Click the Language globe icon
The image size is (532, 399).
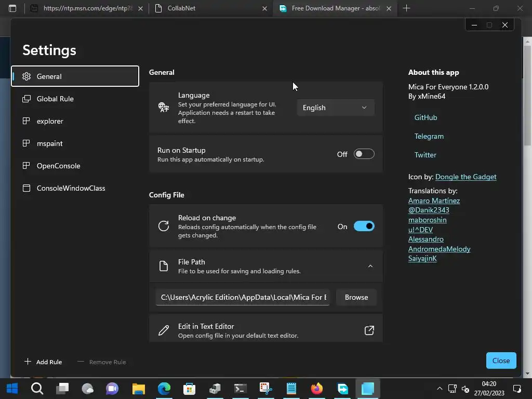click(164, 107)
